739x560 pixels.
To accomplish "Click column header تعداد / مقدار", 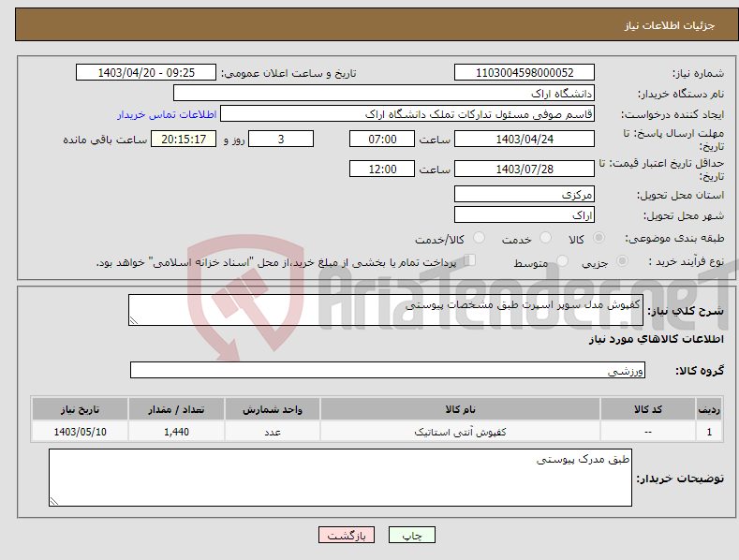I will click(176, 409).
